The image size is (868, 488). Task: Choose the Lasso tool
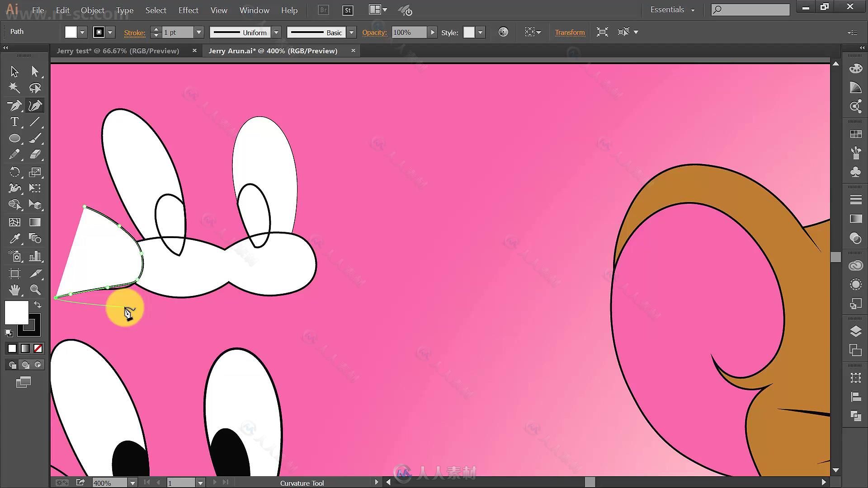[35, 88]
